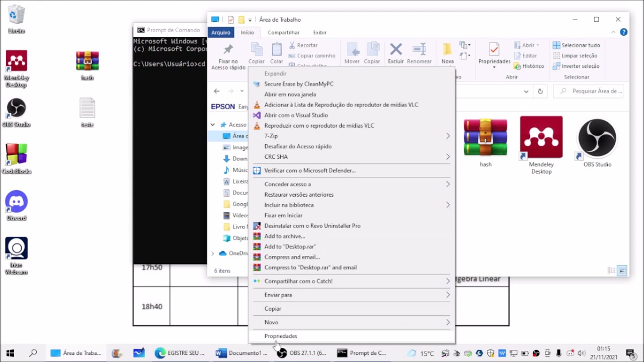Open address bar history dropdown
Image resolution: width=644 pixels, height=362 pixels.
526,92
